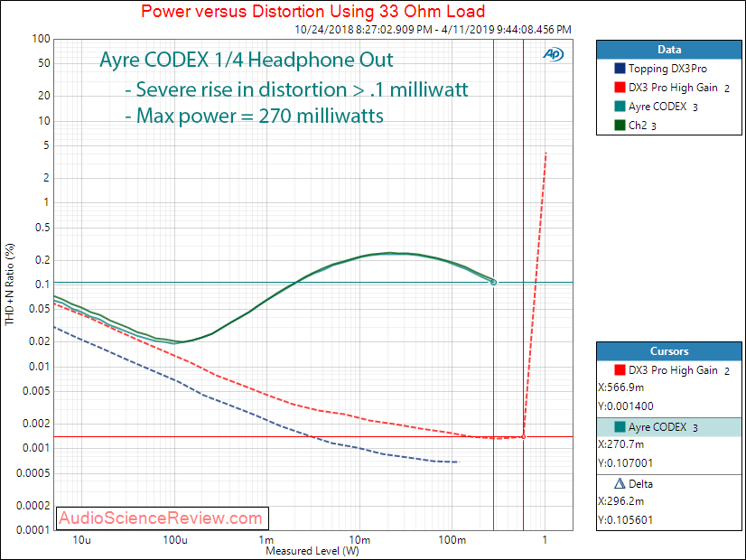Click the Ayre CODEX legend label in Data panel
This screenshot has width=746, height=560.
pos(657,107)
